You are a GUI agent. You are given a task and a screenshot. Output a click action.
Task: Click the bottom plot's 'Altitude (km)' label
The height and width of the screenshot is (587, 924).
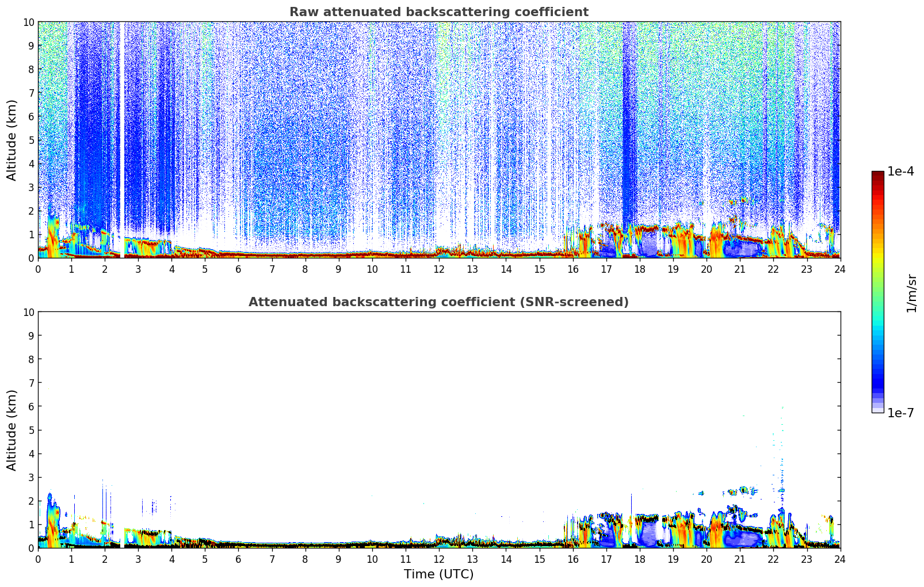coord(12,430)
